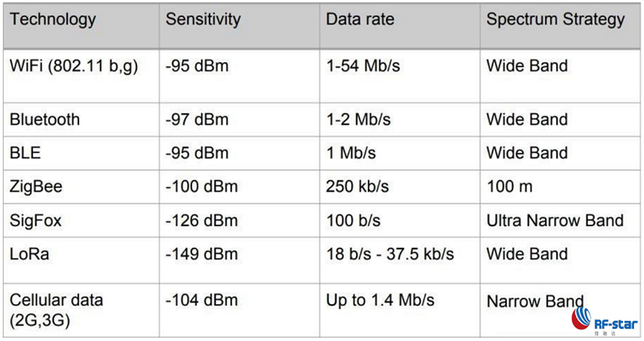
Task: Click the Data rate column header
Action: pos(360,19)
